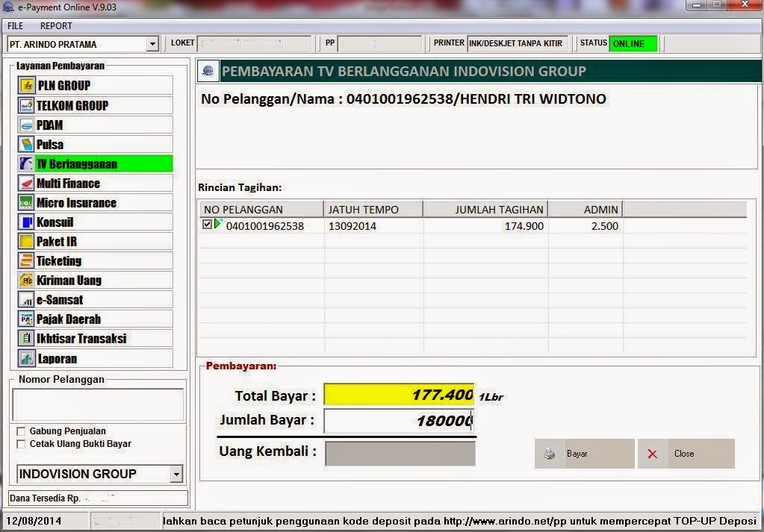
Task: Click the Laporan chart icon
Action: click(x=26, y=359)
